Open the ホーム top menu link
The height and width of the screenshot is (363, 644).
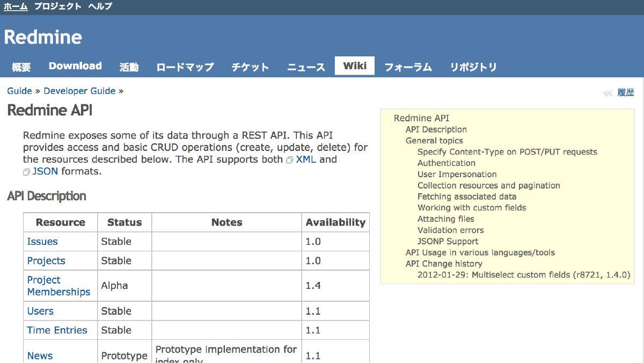(16, 6)
